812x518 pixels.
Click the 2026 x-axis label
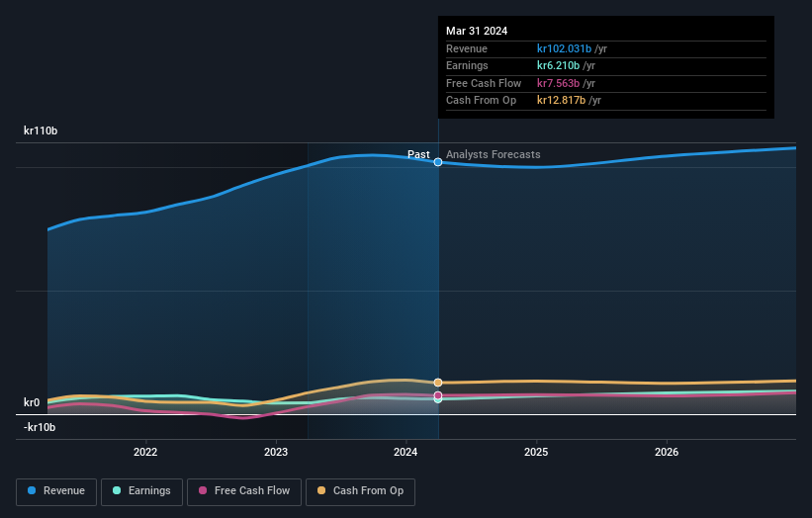667,452
